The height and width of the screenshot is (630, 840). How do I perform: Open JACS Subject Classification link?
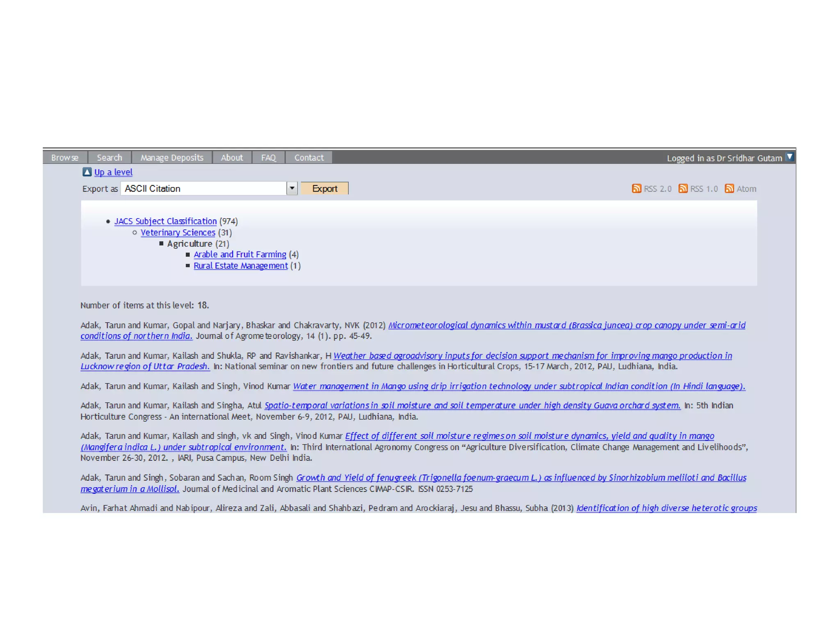(165, 221)
